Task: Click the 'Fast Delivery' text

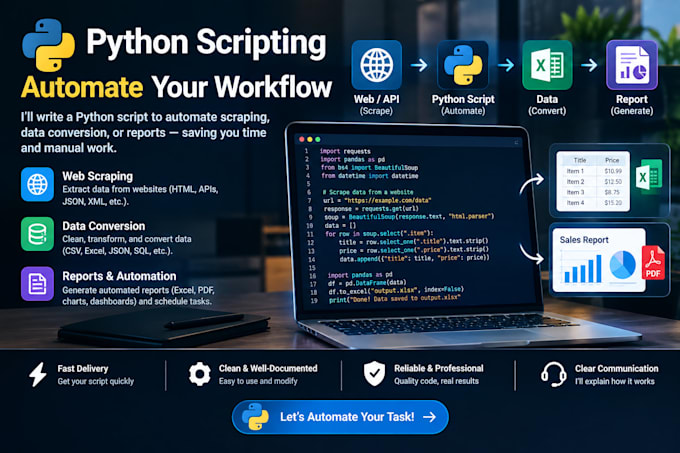Action: 83,368
